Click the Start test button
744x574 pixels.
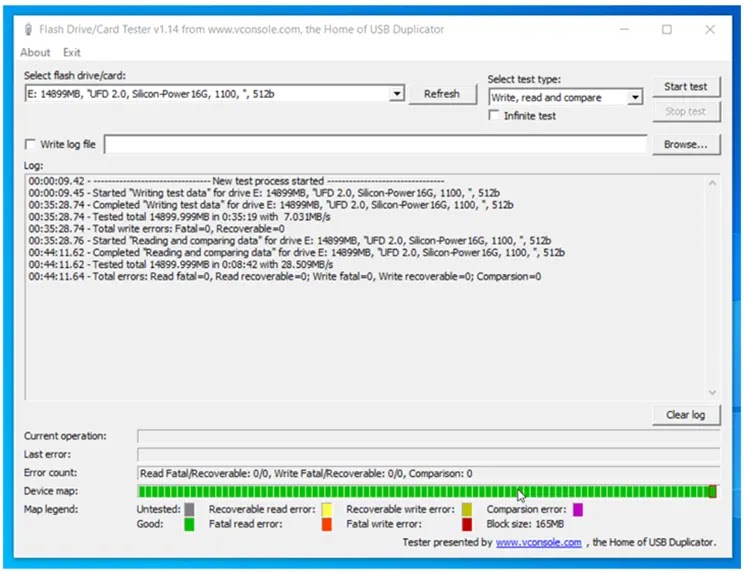tap(686, 87)
